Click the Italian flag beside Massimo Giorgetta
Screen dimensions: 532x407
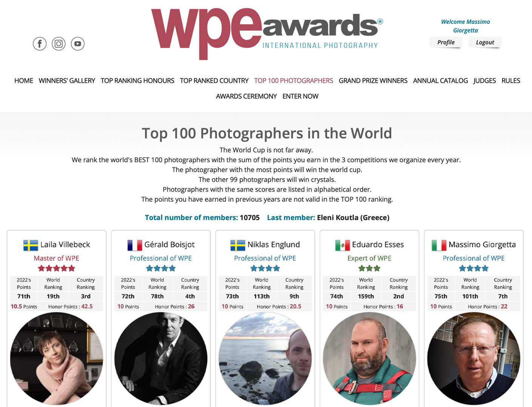click(439, 245)
